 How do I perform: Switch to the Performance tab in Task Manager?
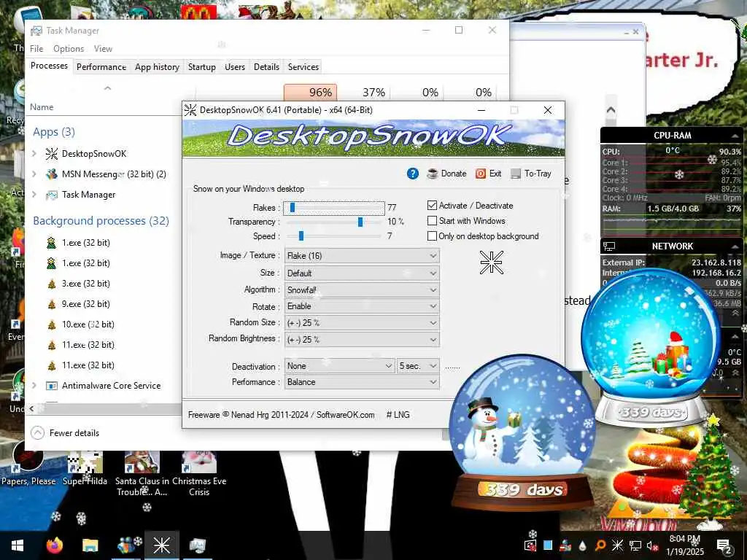(101, 67)
